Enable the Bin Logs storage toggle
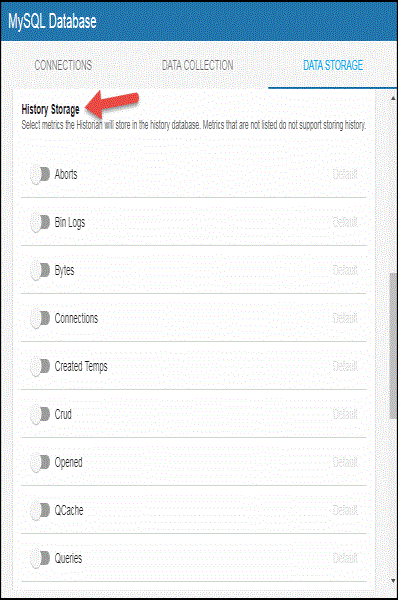The height and width of the screenshot is (600, 398). click(40, 222)
